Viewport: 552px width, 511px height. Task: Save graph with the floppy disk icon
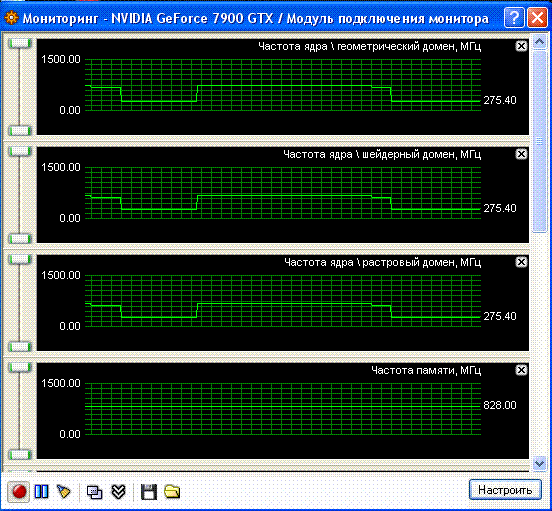pyautogui.click(x=149, y=492)
